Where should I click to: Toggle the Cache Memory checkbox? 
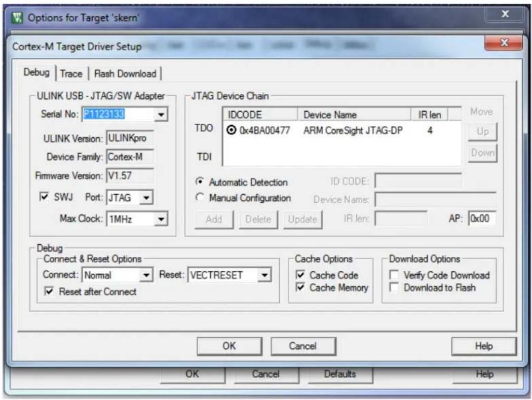(x=300, y=287)
